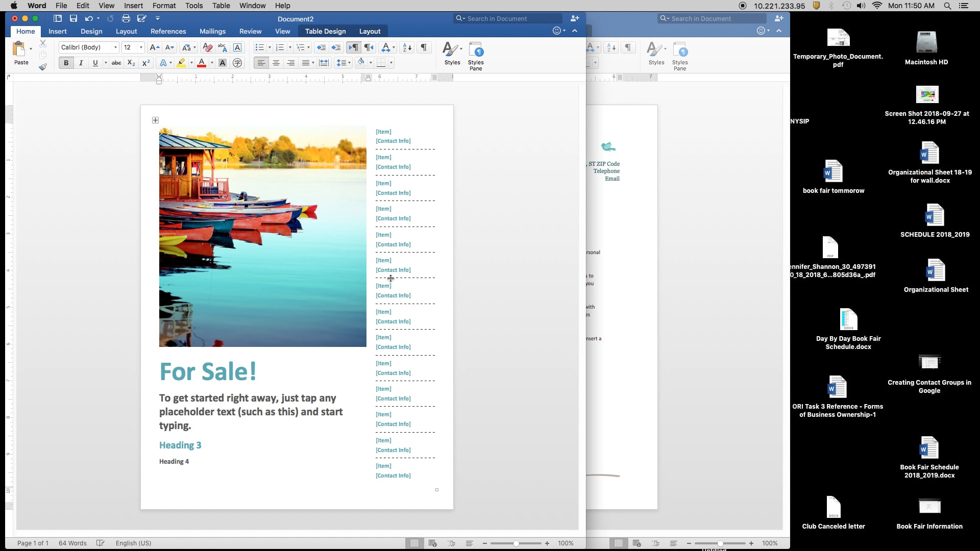Click the Increase Indent icon
Image resolution: width=980 pixels, height=551 pixels.
pos(336,47)
